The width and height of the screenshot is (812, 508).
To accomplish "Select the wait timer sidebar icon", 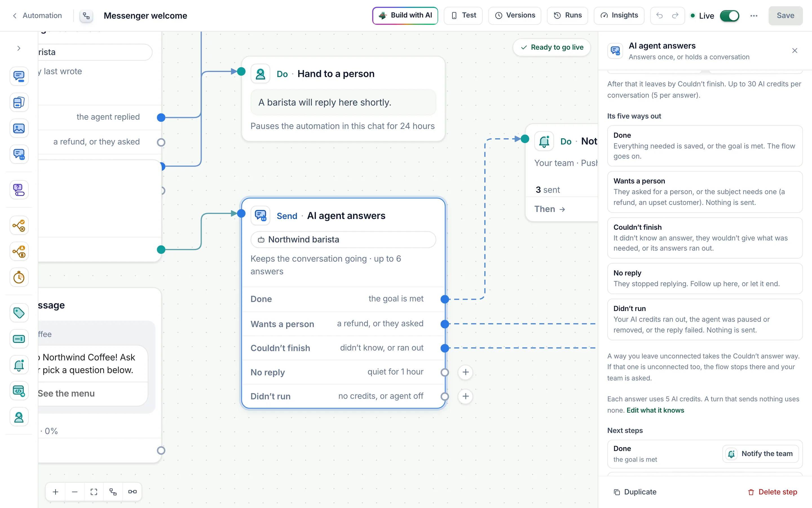I will coord(19,277).
